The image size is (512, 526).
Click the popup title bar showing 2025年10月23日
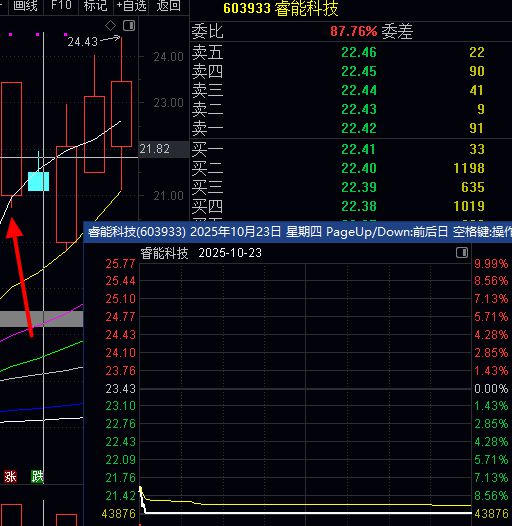298,231
